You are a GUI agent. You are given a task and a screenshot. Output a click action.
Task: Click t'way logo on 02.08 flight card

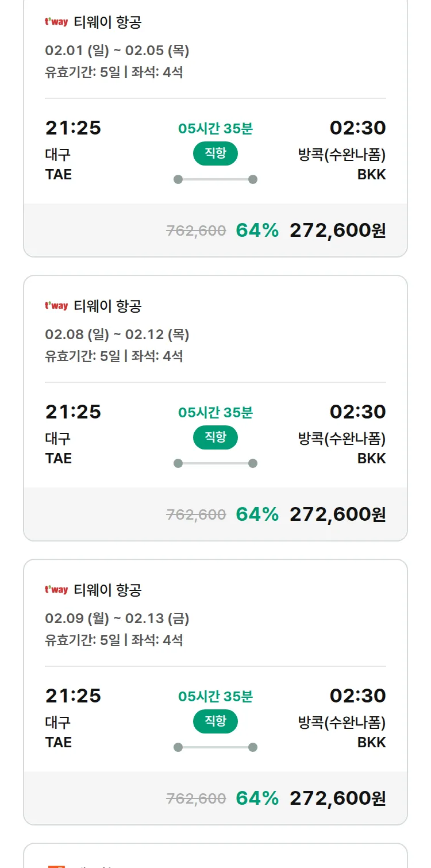56,306
